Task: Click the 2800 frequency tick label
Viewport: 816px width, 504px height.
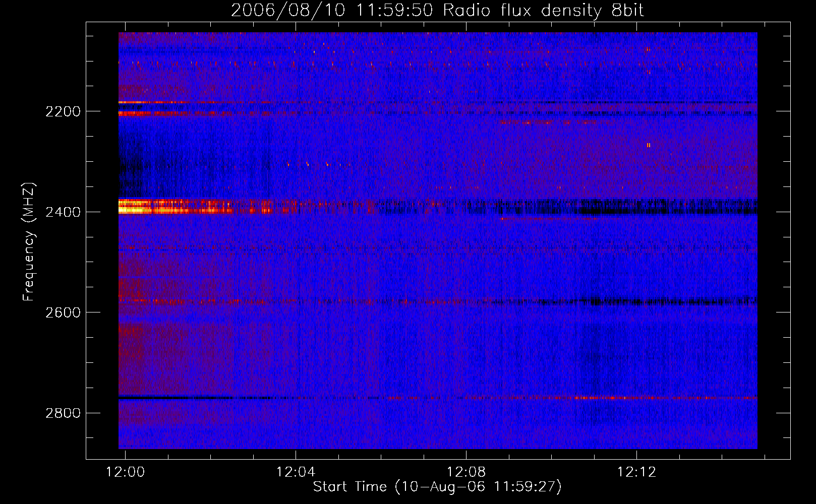Action: (x=63, y=413)
